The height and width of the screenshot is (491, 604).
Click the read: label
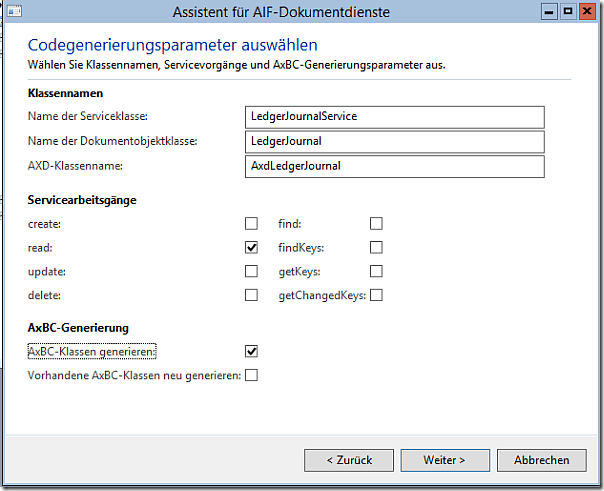point(40,248)
